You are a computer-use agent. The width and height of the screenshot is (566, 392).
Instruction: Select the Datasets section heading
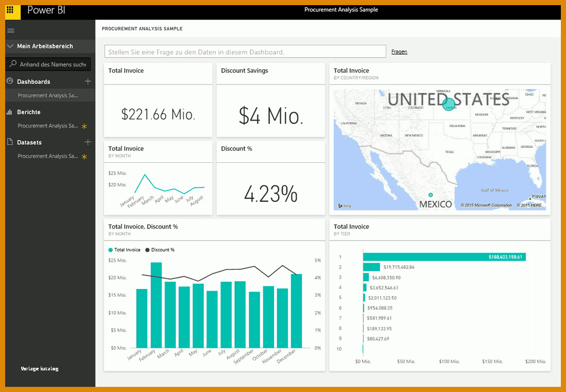pos(29,142)
